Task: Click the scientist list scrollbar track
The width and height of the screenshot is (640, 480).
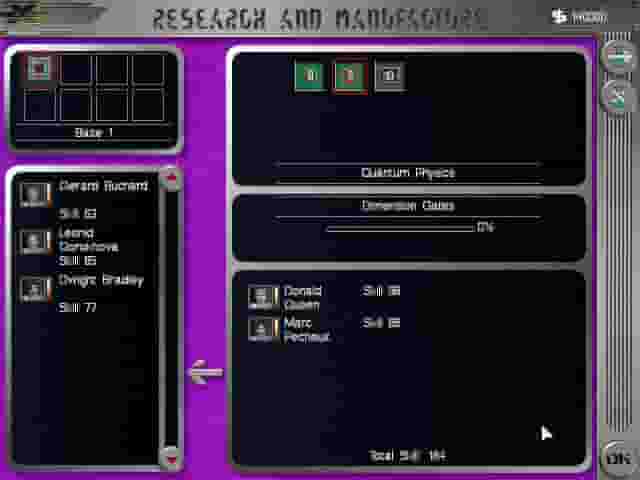Action: 172,320
